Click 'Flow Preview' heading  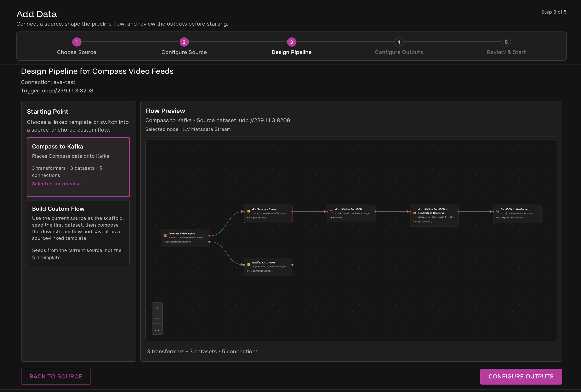pos(165,111)
